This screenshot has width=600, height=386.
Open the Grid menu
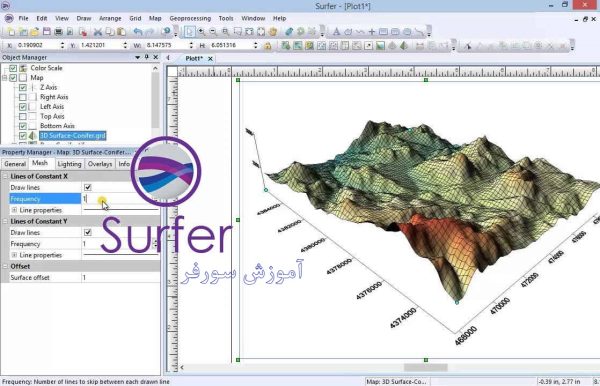(135, 18)
